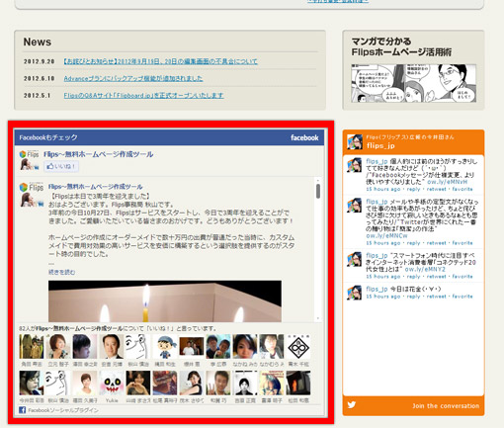Click retweet on the ow.ly/eMNvH tweet
Image resolution: width=504 pixels, height=428 pixels.
click(436, 189)
